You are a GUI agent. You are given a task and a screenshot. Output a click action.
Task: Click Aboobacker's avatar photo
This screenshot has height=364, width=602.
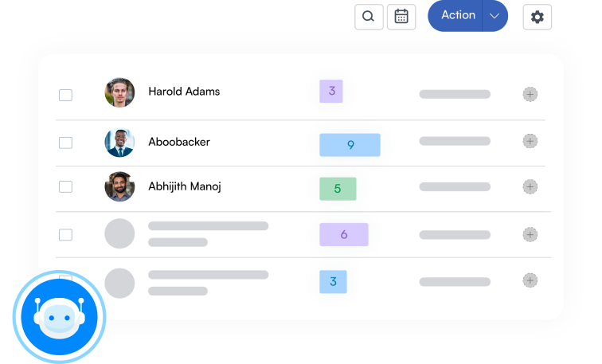point(119,142)
